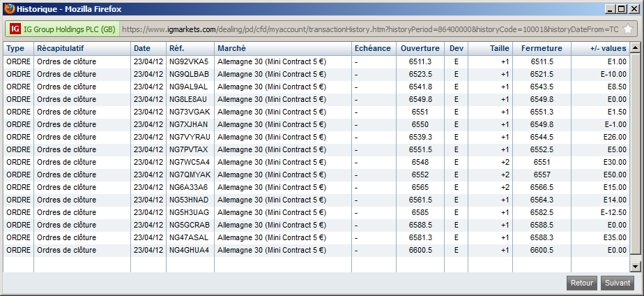Screen dimensions: 644x296
Task: Select reference NG5H3UAG
Action: tap(190, 212)
